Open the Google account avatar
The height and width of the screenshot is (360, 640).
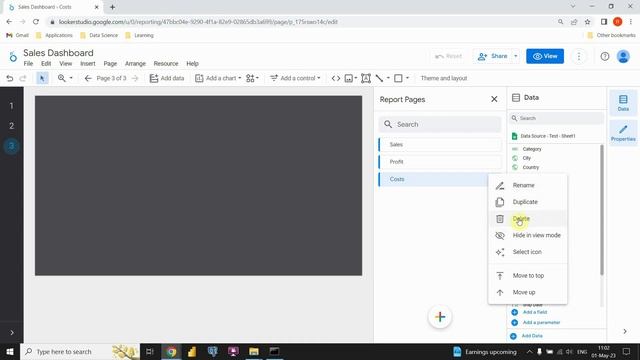click(623, 56)
